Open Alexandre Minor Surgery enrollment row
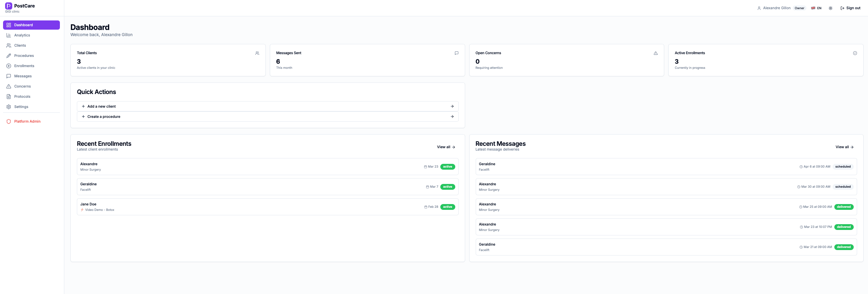The height and width of the screenshot is (294, 868). click(267, 167)
